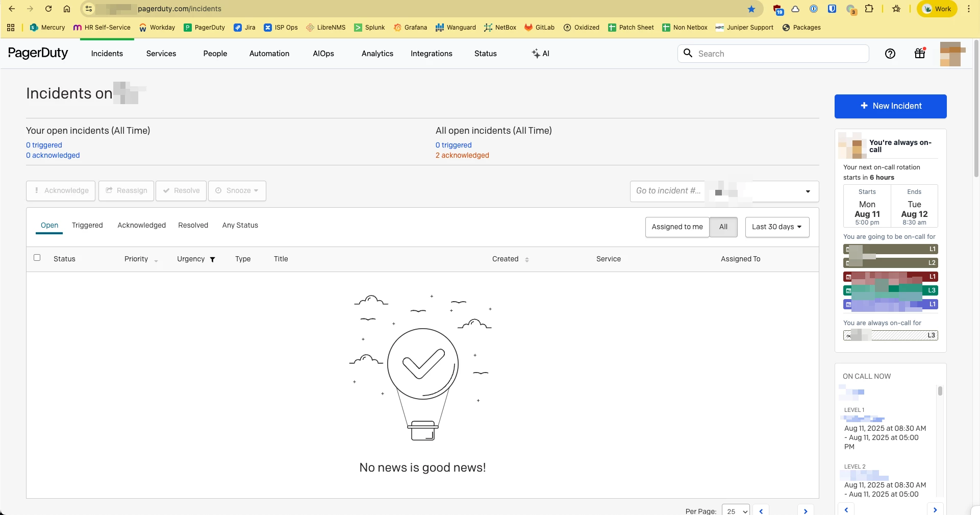Open Grafana bookmark
This screenshot has height=515, width=980.
click(x=410, y=28)
